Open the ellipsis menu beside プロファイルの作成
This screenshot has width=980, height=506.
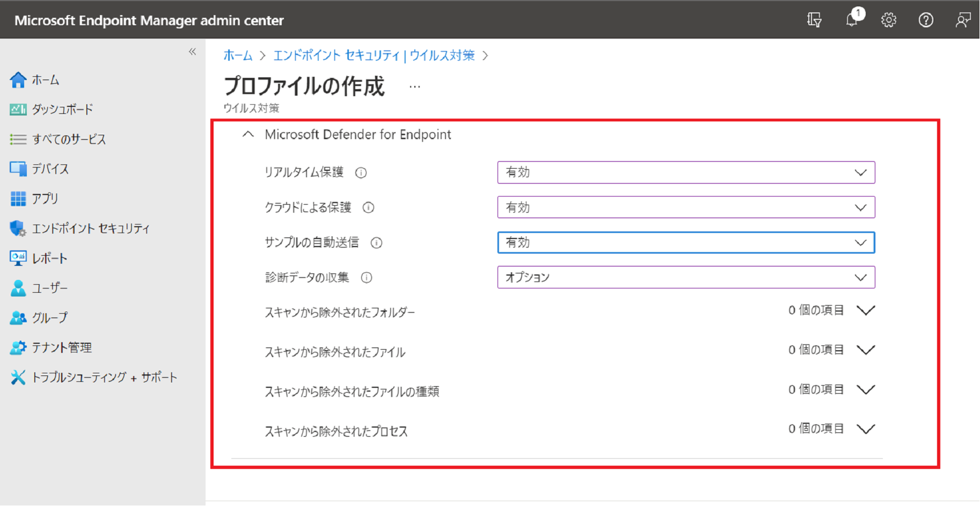415,86
